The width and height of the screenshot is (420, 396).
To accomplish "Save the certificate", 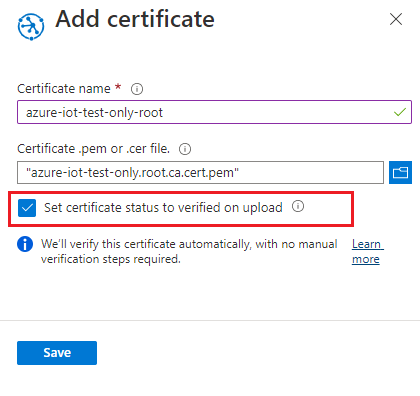I will (57, 353).
